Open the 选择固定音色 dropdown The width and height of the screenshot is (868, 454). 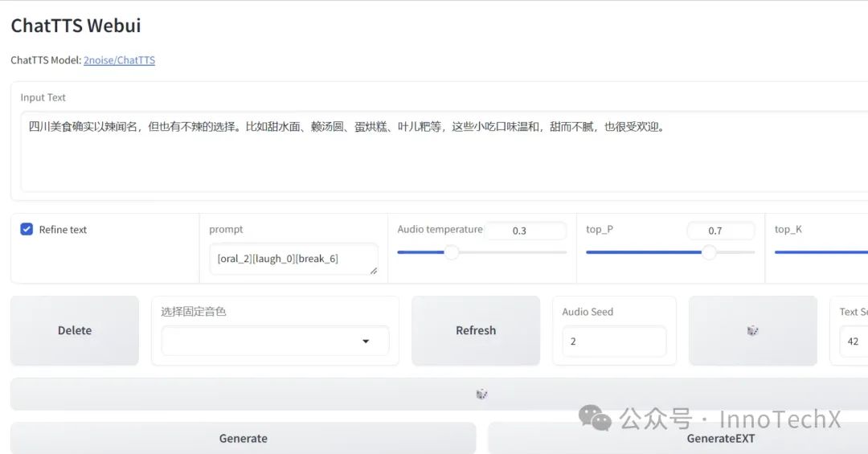tap(275, 341)
